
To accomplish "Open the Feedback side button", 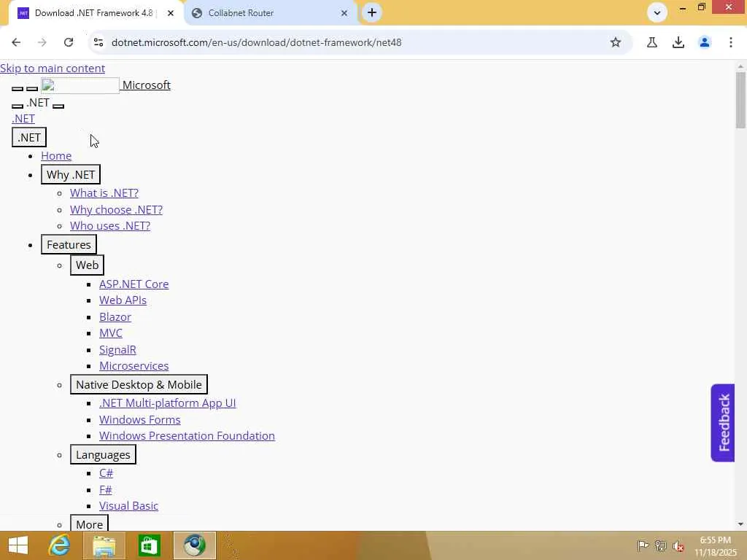I will point(723,423).
